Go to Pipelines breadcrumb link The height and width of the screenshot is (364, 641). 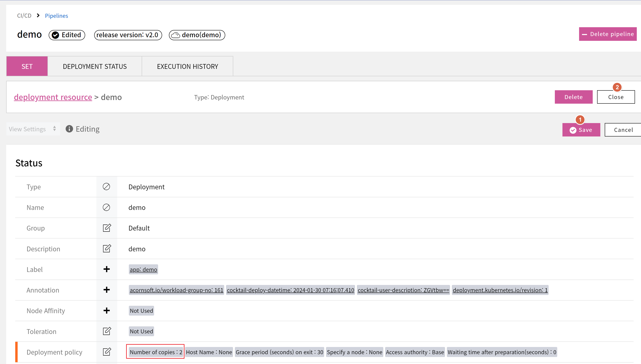click(x=56, y=16)
